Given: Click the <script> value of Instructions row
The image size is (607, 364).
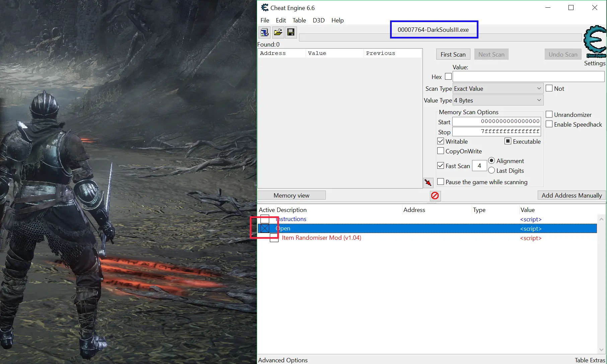Looking at the screenshot, I should point(531,219).
